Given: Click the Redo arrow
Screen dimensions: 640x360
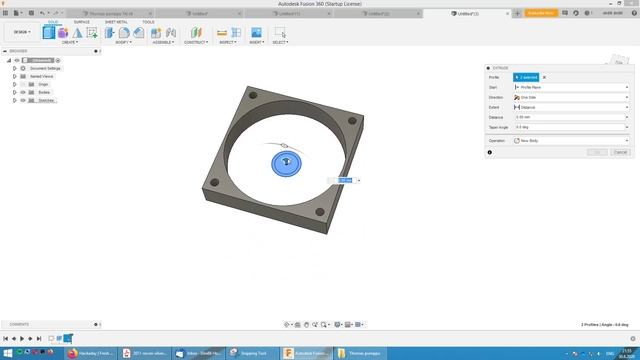Looking at the screenshot, I should click(56, 13).
